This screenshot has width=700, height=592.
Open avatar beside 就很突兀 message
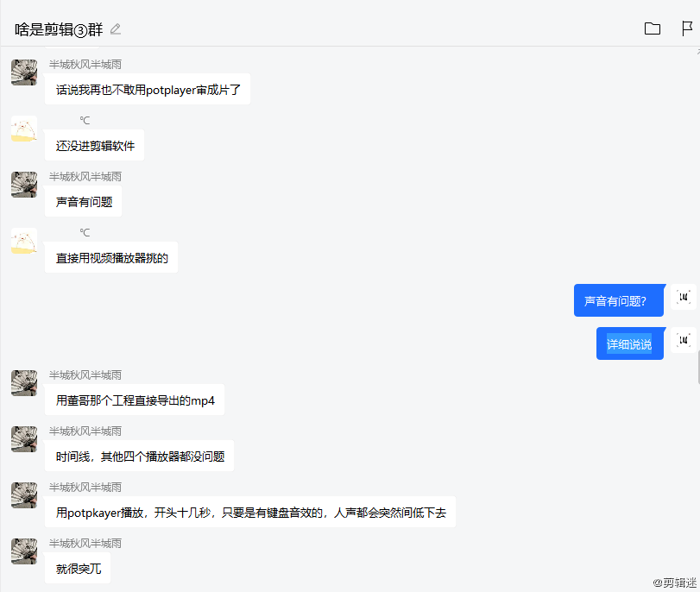click(x=24, y=551)
